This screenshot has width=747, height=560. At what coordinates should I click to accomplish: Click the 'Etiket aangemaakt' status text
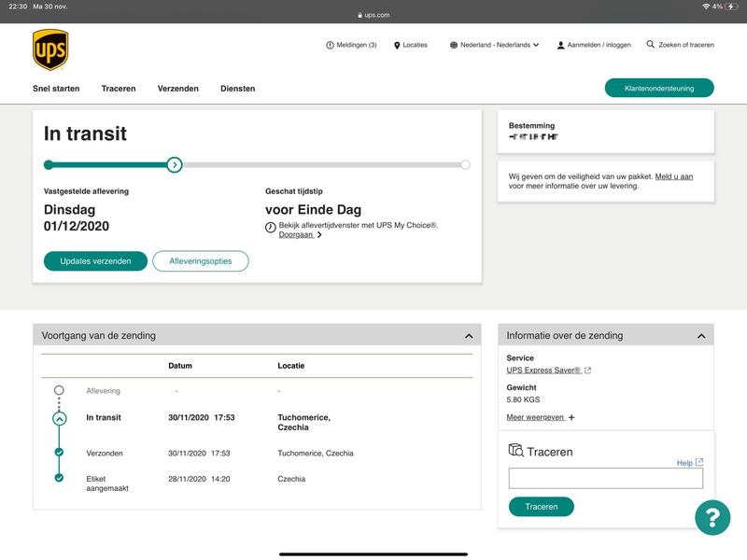[x=107, y=483]
